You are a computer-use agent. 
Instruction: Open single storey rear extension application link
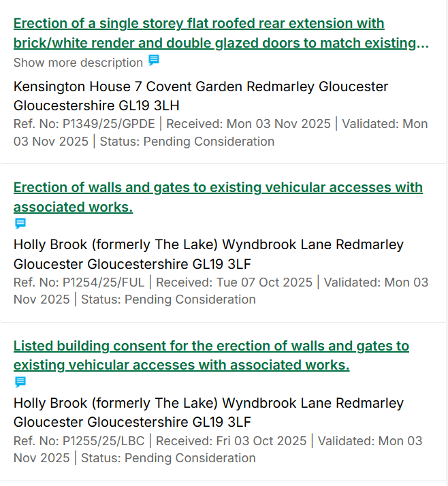199,24
